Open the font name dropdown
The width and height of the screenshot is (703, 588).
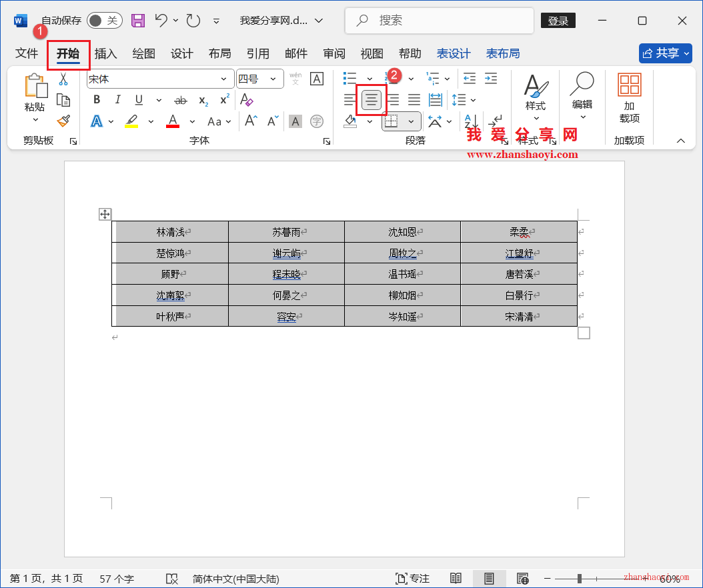pyautogui.click(x=223, y=79)
